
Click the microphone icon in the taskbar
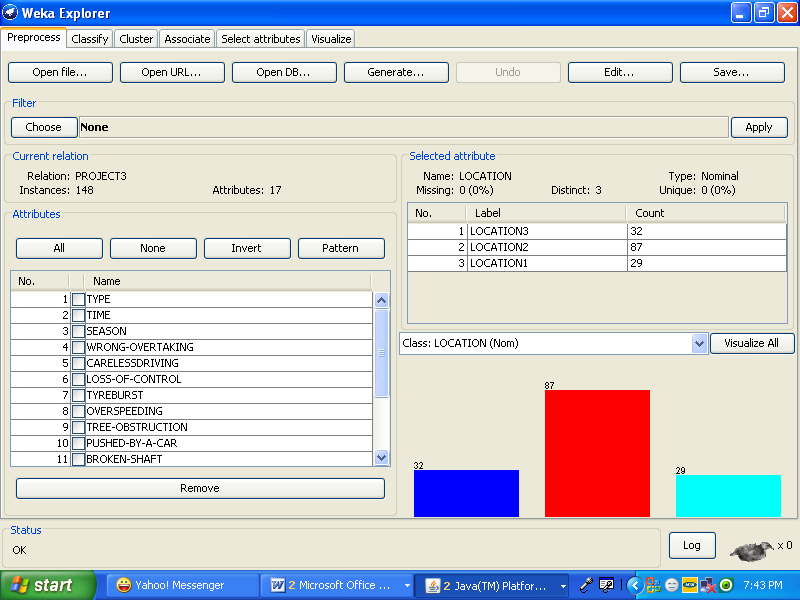pyautogui.click(x=587, y=585)
